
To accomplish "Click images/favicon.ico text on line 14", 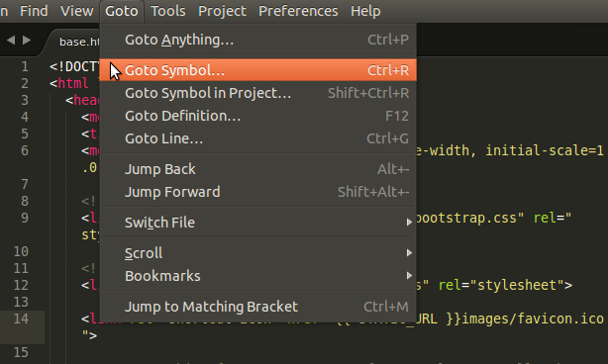I will 533,318.
